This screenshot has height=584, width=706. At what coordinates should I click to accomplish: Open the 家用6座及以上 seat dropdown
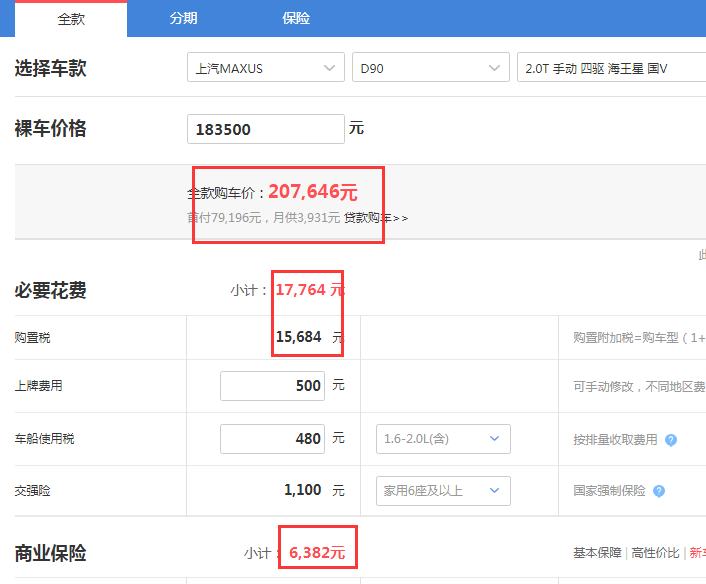[x=443, y=491]
